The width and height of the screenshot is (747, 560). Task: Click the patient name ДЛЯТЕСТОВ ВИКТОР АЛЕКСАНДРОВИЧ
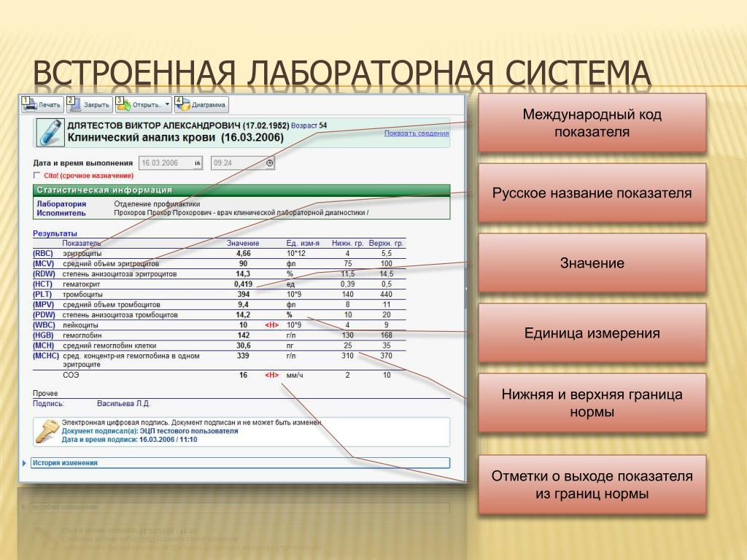[154, 125]
